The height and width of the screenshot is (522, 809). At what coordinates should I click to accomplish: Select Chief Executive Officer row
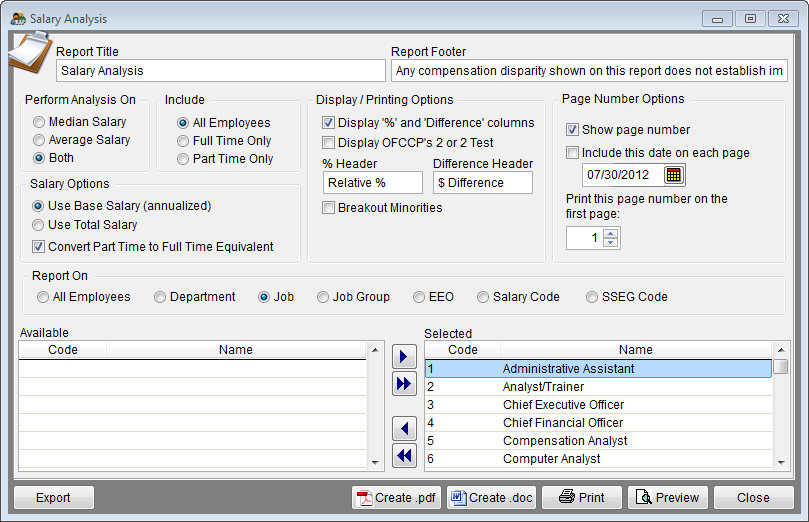click(598, 405)
